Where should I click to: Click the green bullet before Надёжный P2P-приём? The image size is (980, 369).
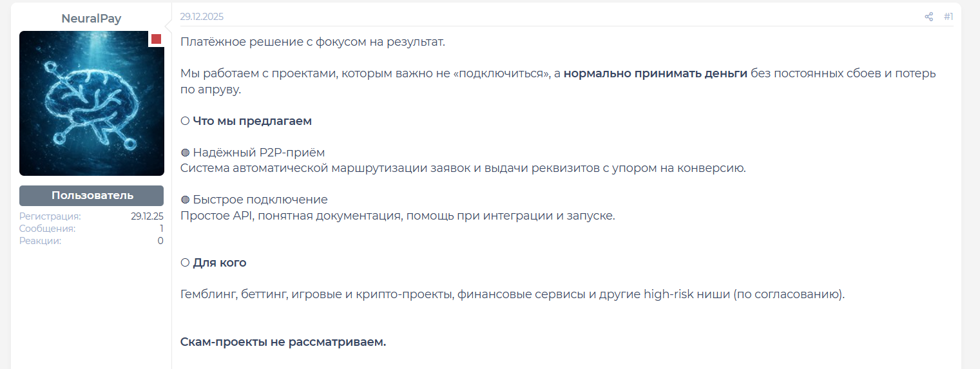[185, 153]
